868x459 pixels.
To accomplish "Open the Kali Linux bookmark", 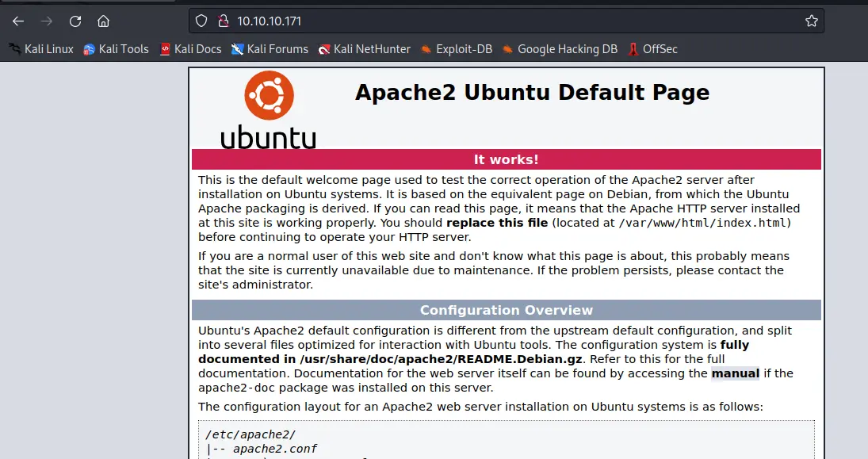I will point(41,49).
